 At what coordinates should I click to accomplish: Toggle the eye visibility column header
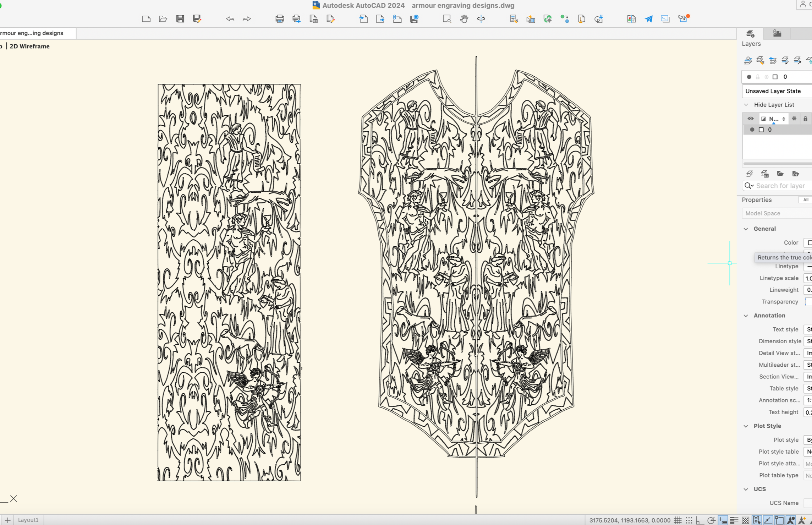pyautogui.click(x=750, y=119)
